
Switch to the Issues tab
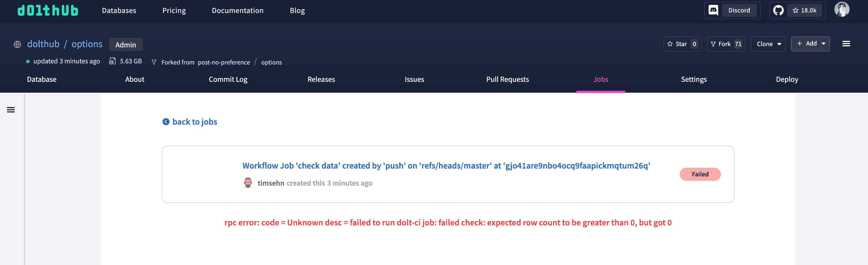(x=414, y=79)
